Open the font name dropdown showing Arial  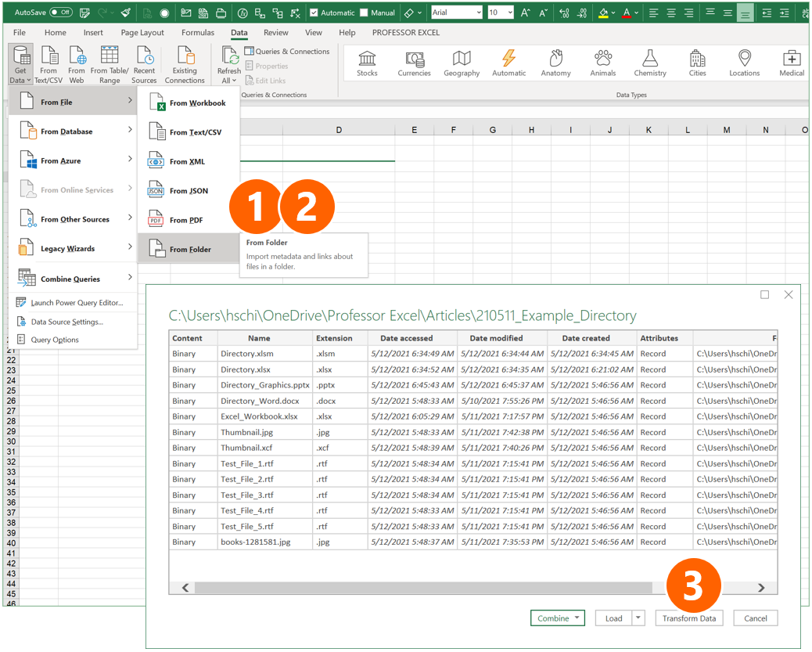click(x=477, y=12)
